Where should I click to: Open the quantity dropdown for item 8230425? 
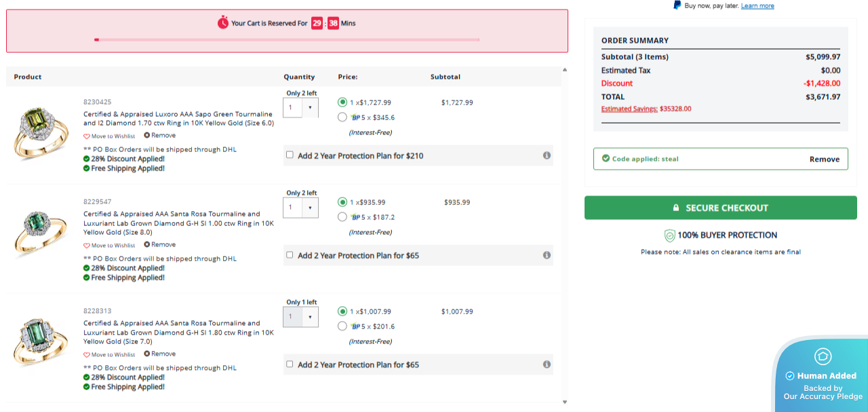311,107
